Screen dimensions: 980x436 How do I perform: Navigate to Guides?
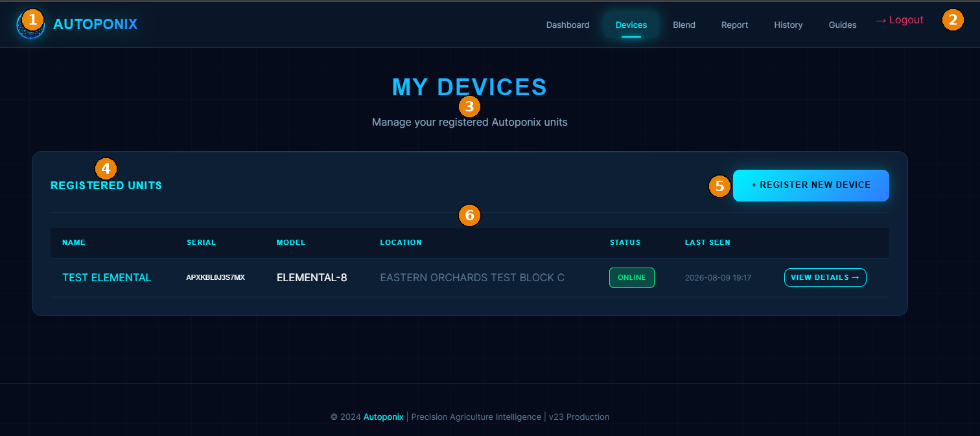(843, 25)
